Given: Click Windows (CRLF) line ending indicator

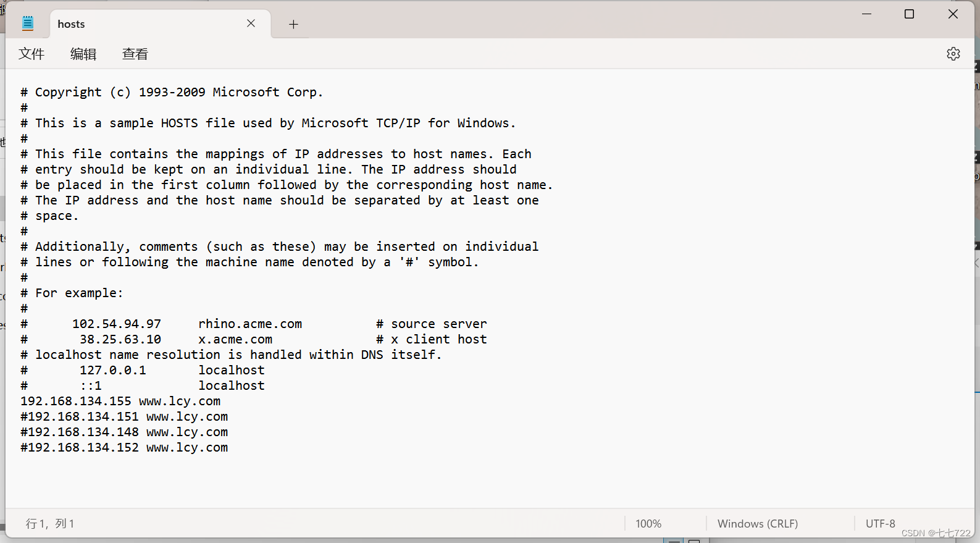Looking at the screenshot, I should point(758,524).
